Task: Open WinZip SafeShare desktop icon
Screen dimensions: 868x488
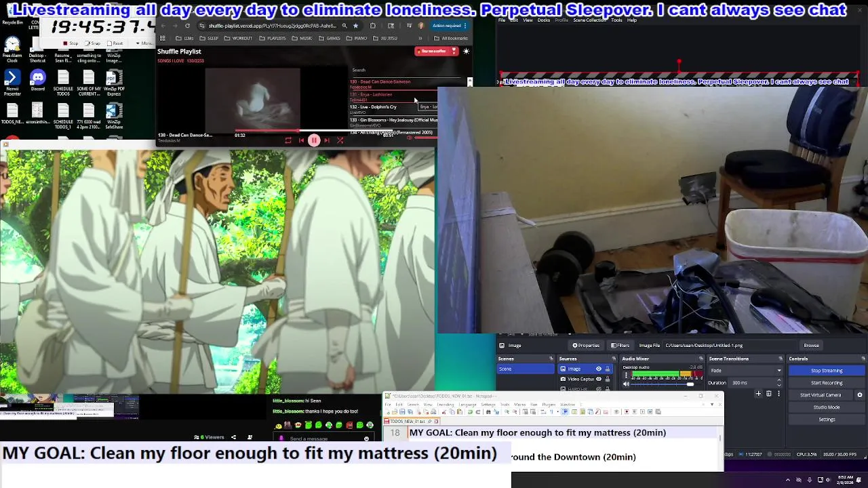Action: point(114,115)
